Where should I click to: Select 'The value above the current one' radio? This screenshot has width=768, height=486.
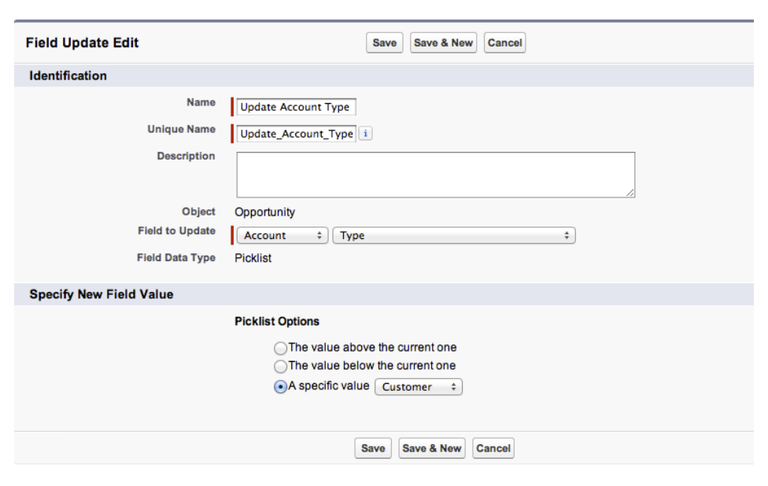(x=280, y=348)
